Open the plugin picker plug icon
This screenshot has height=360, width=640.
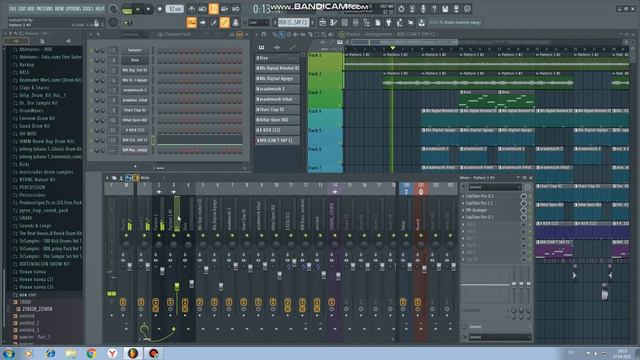coord(389,22)
